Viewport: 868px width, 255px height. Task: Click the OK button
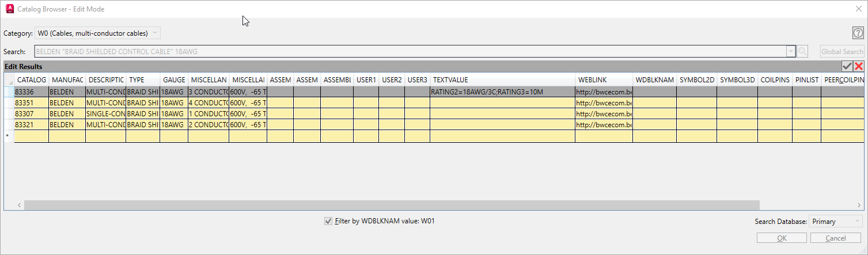(781, 238)
